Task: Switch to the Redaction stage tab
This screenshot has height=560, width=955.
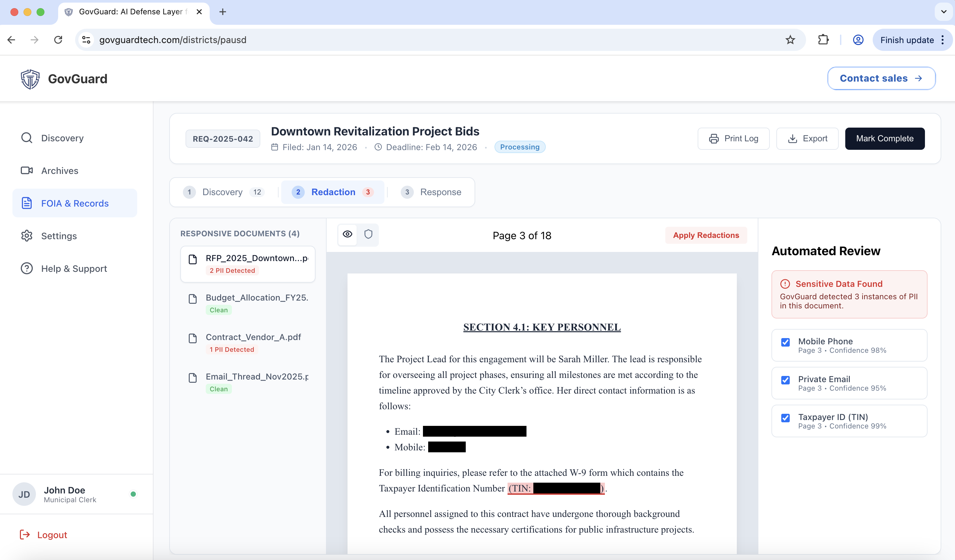Action: [x=333, y=192]
